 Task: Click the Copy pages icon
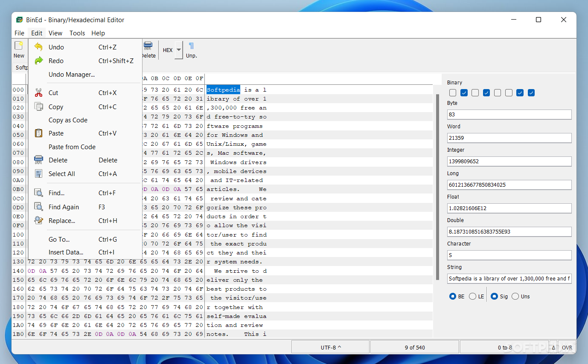[x=39, y=107]
